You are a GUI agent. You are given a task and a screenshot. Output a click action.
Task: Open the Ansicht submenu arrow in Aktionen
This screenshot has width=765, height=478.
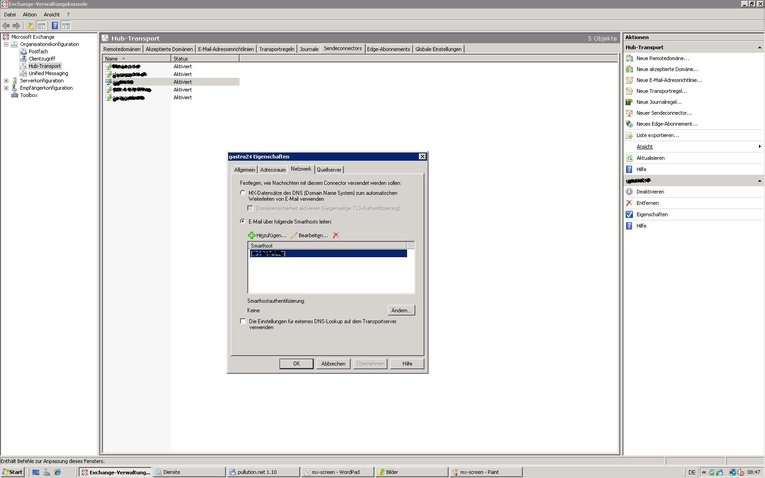[760, 147]
